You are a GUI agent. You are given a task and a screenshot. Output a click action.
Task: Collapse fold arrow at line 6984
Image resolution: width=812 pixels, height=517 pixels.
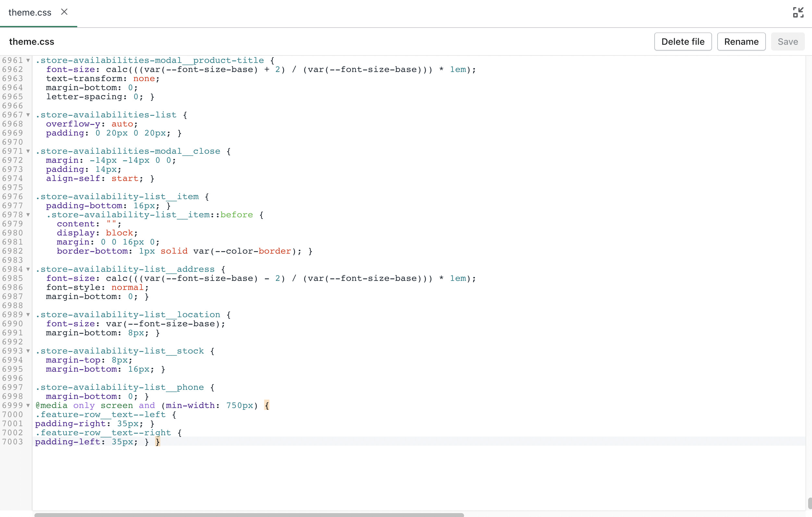pyautogui.click(x=28, y=269)
